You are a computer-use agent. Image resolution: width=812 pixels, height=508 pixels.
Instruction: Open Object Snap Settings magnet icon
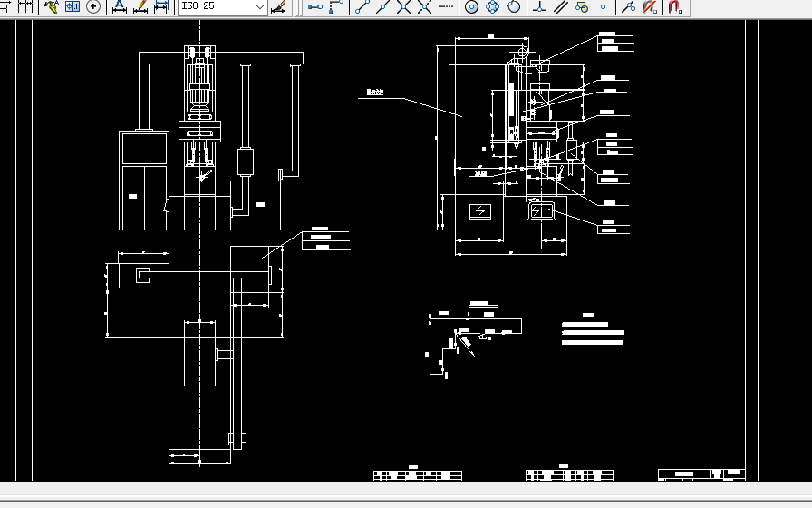(675, 6)
